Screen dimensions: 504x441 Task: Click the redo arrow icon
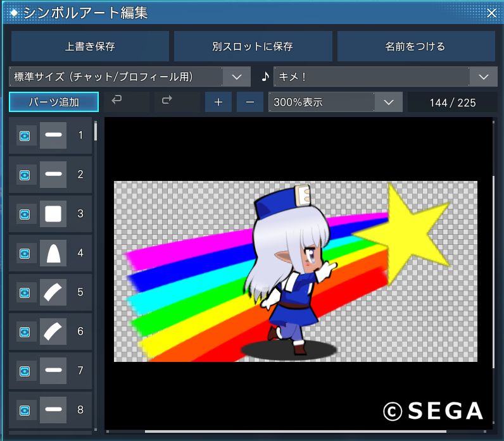[167, 99]
